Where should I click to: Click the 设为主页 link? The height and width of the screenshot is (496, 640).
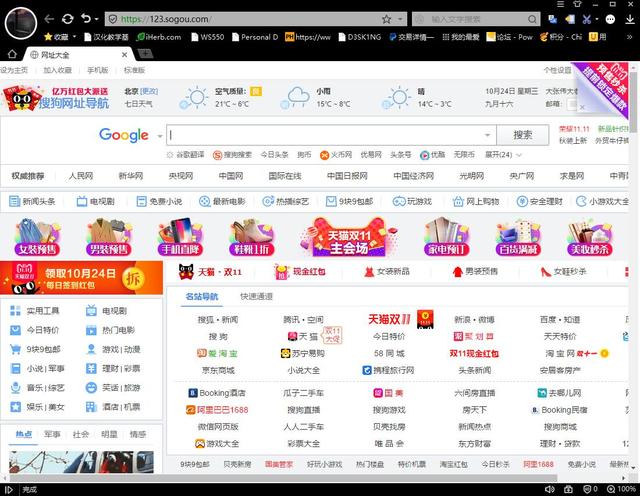(x=14, y=70)
